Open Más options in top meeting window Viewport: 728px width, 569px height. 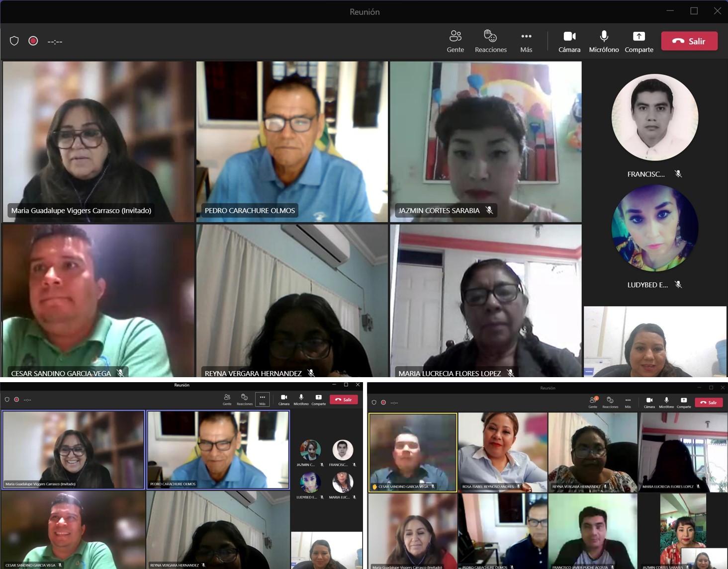pos(526,41)
